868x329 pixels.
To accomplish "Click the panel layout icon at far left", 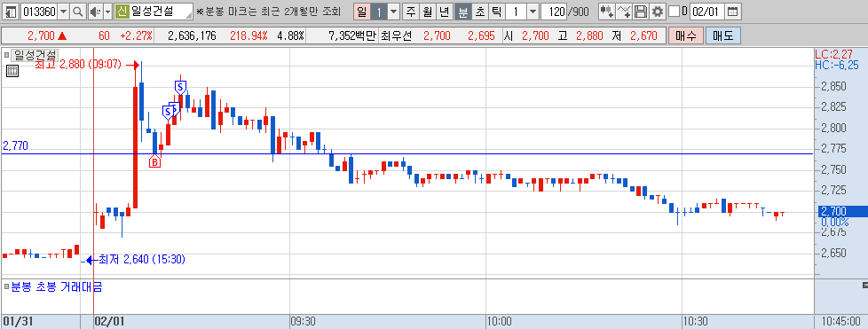I will tap(11, 12).
